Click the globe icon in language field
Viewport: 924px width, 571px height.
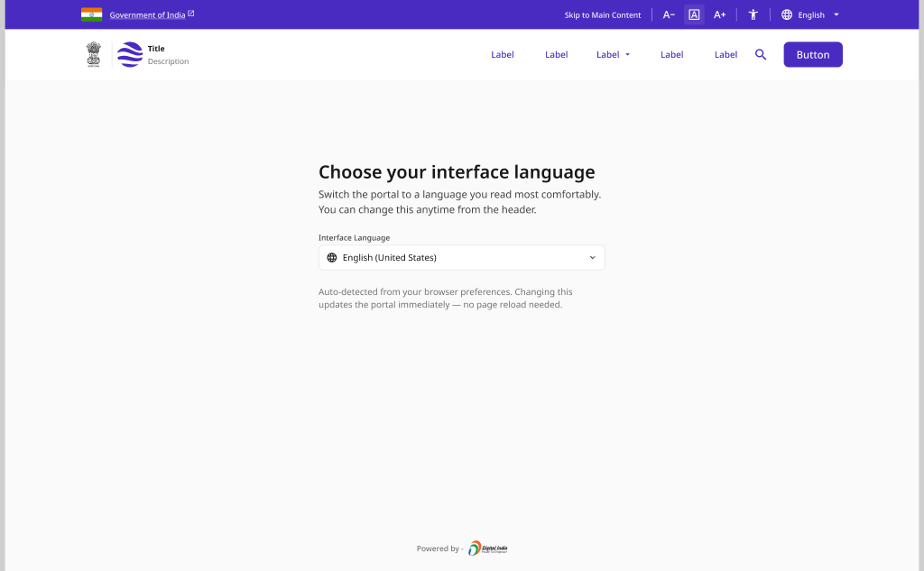tap(332, 257)
